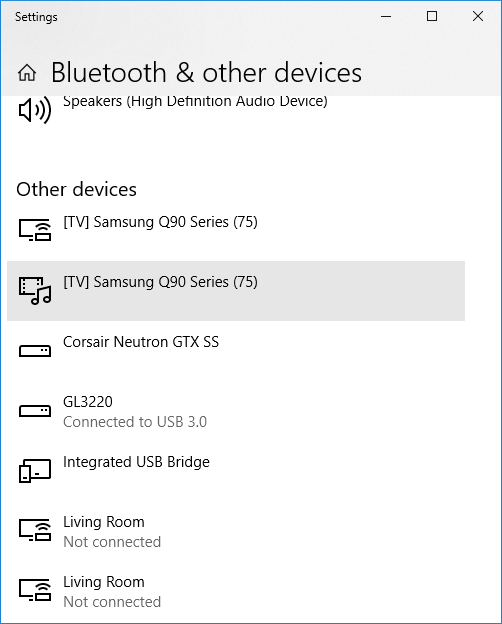502x624 pixels.
Task: Select Speakers (High Definition Audio Device) entry
Action: 236,110
